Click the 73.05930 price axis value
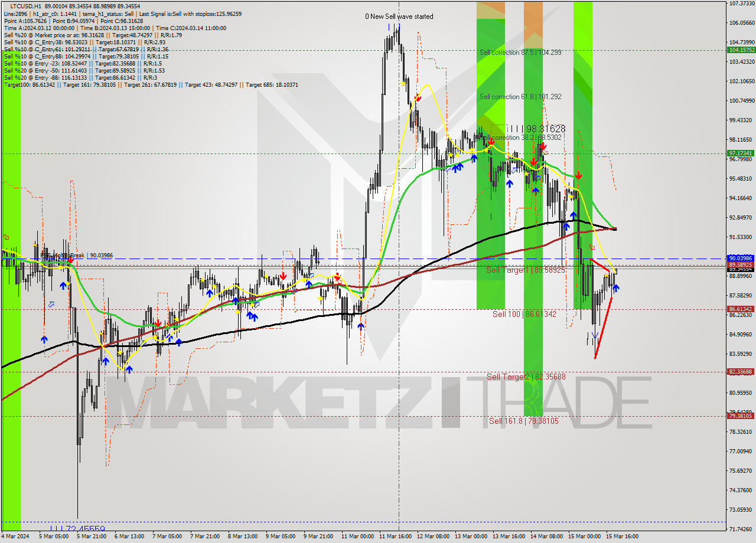The width and height of the screenshot is (756, 543). [x=741, y=510]
